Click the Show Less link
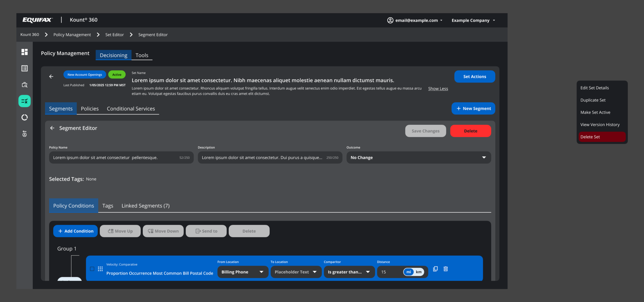Image resolution: width=644 pixels, height=302 pixels. (x=438, y=89)
